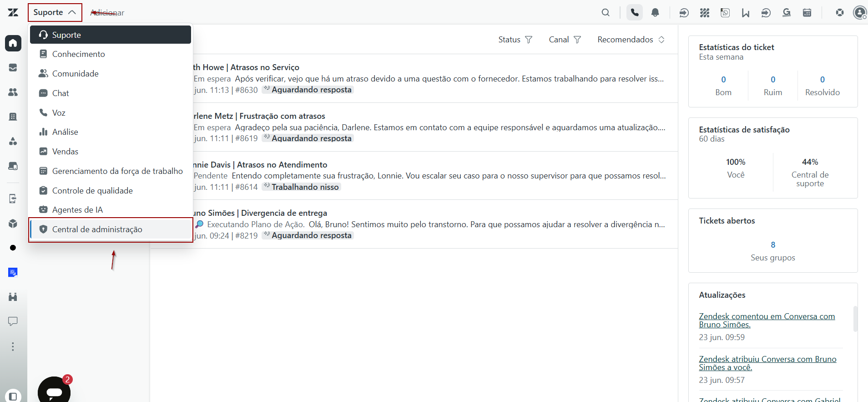Viewport: 868px width, 402px height.
Task: Open Central de administração
Action: (x=111, y=229)
